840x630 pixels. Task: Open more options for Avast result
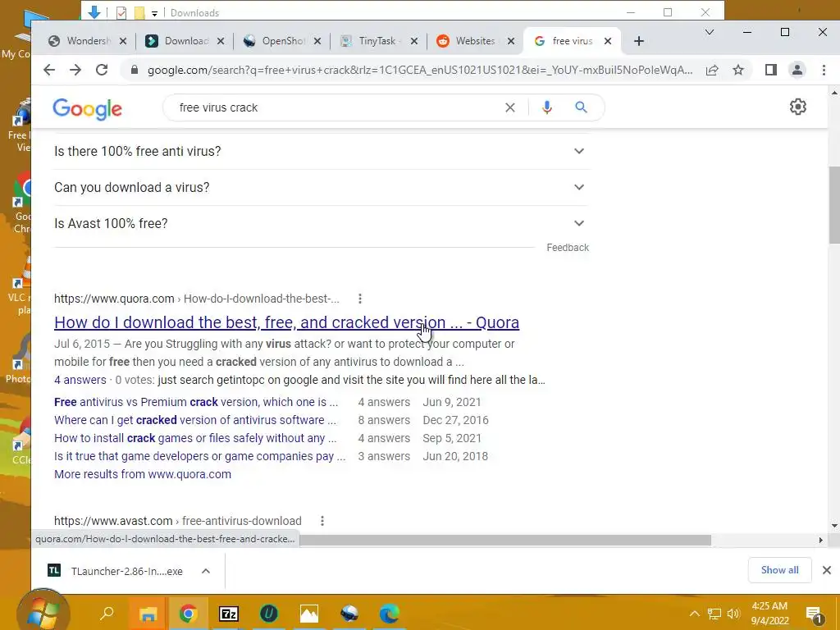[x=322, y=521]
